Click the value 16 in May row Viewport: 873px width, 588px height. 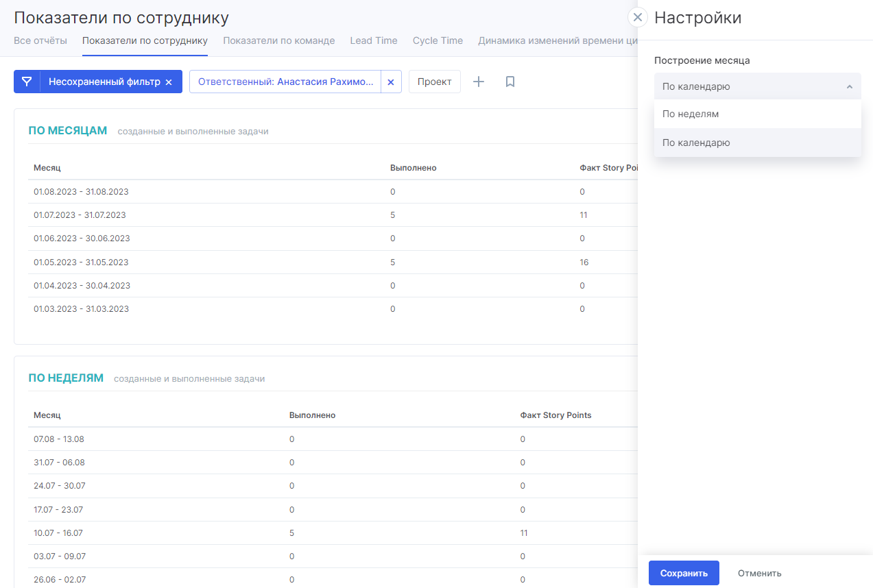pos(584,262)
